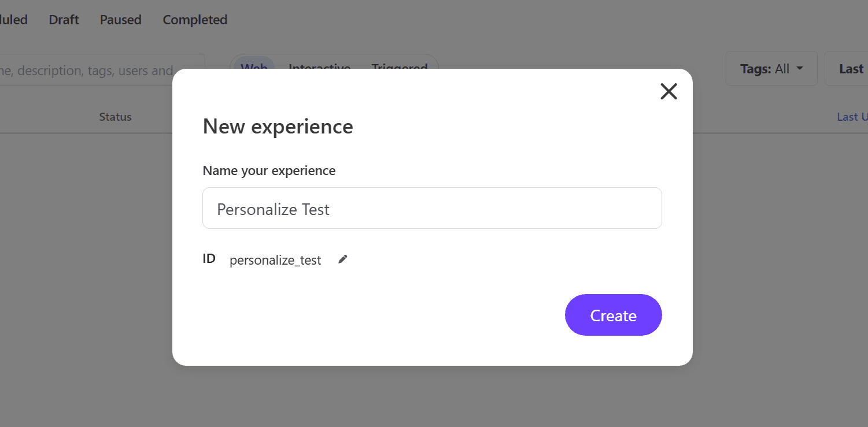Close the New experience dialog

668,91
